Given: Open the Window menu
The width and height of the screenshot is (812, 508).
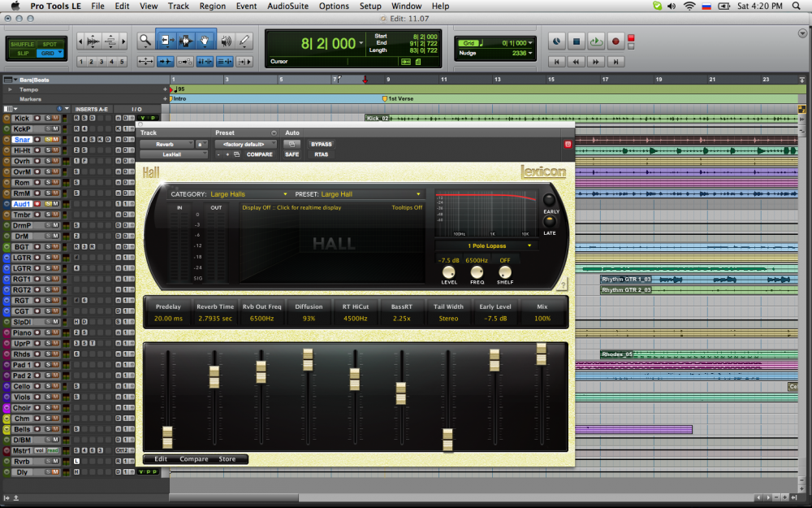Looking at the screenshot, I should 406,7.
